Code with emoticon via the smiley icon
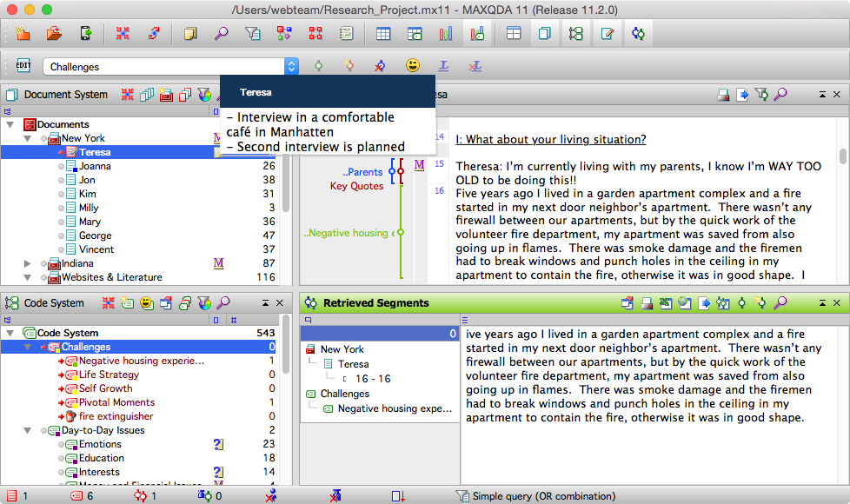850x504 pixels. (x=413, y=65)
